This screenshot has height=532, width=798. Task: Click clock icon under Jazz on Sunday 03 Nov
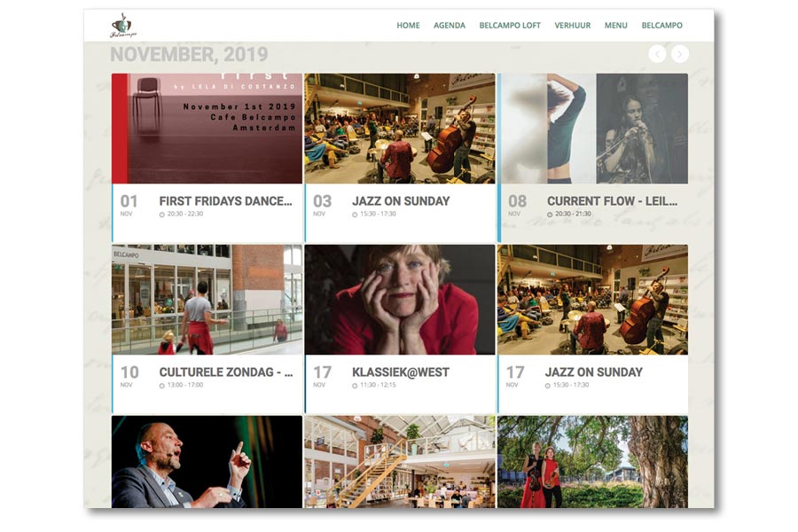point(355,215)
